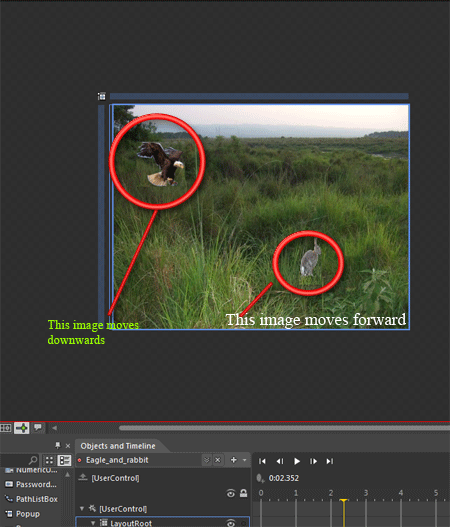Click the column ruler bar above artboard

(259, 96)
